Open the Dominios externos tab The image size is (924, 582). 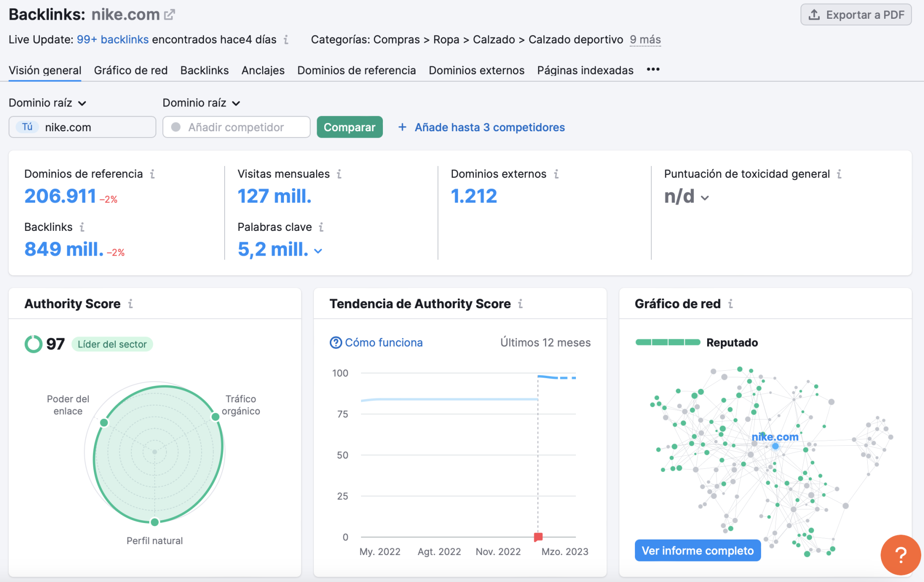point(476,70)
